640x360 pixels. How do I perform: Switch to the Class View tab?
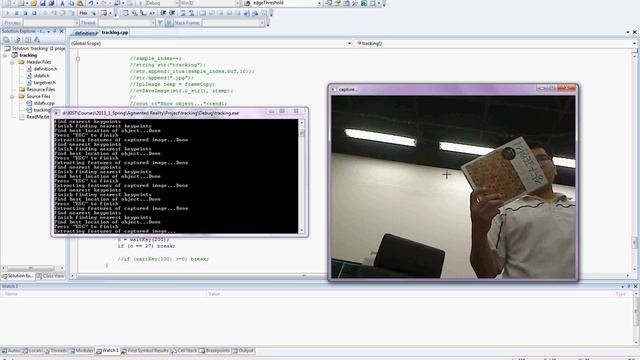click(x=50, y=276)
